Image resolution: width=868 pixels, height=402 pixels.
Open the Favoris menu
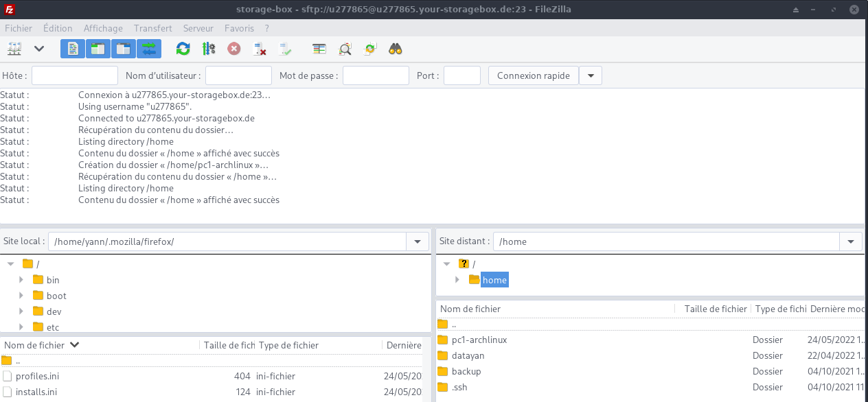click(239, 28)
